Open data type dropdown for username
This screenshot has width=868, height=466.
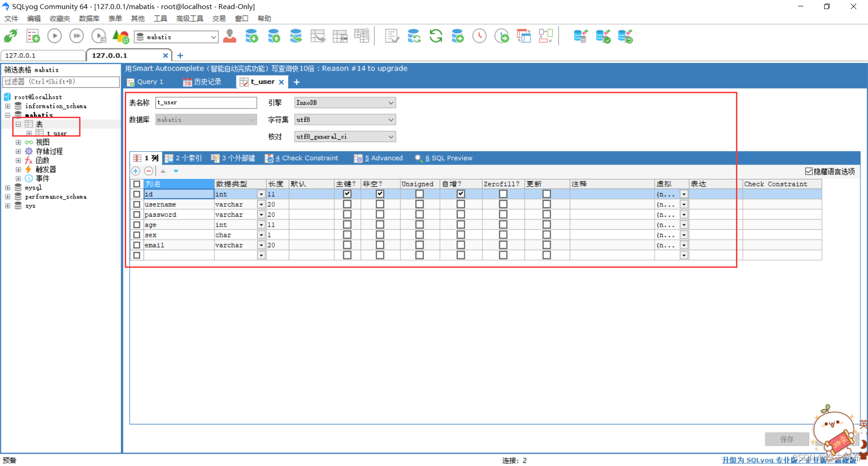[x=261, y=204]
